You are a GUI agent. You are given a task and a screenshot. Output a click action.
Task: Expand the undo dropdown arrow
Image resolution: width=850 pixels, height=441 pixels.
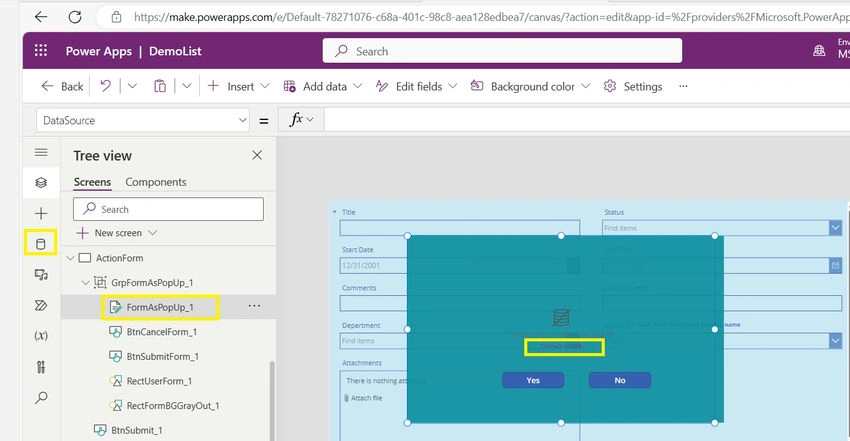(x=132, y=86)
